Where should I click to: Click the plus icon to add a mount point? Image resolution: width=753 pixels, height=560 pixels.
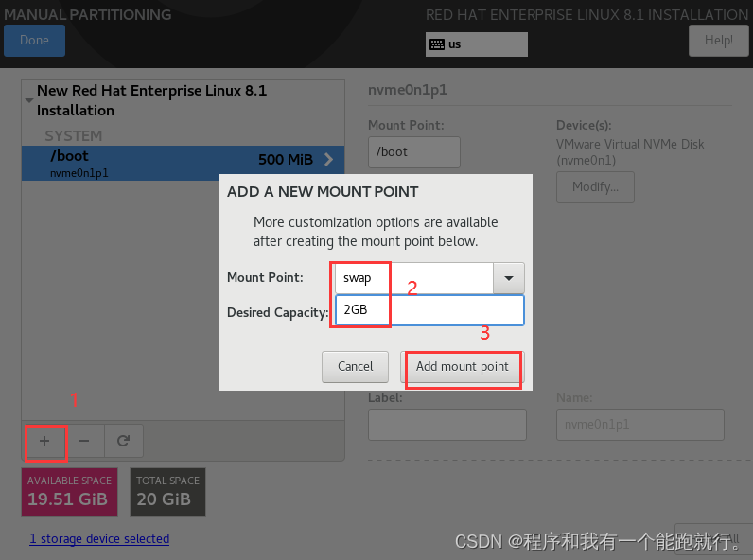click(44, 441)
